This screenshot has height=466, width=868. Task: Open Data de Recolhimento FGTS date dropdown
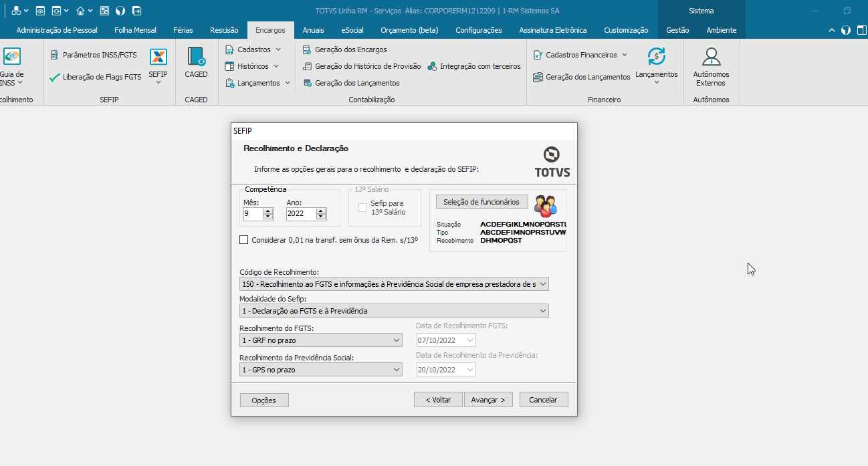click(x=470, y=340)
